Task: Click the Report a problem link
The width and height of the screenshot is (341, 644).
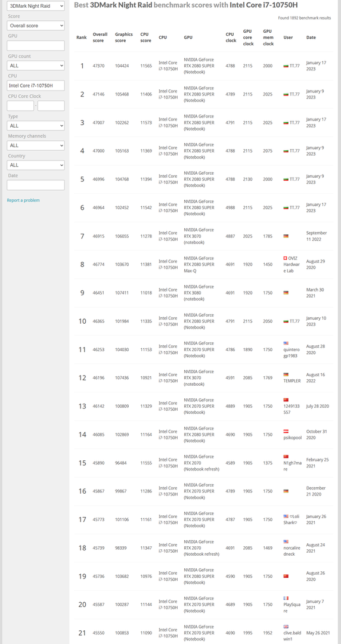Action: click(x=23, y=200)
